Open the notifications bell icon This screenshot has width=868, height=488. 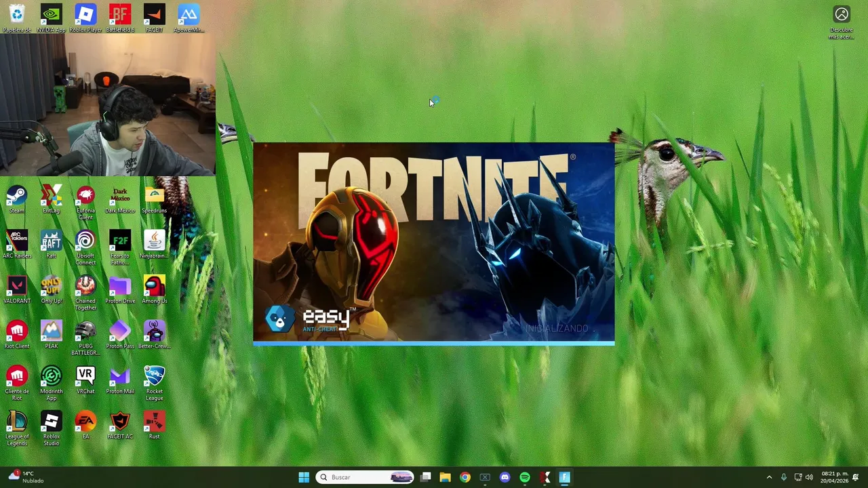coord(856,477)
